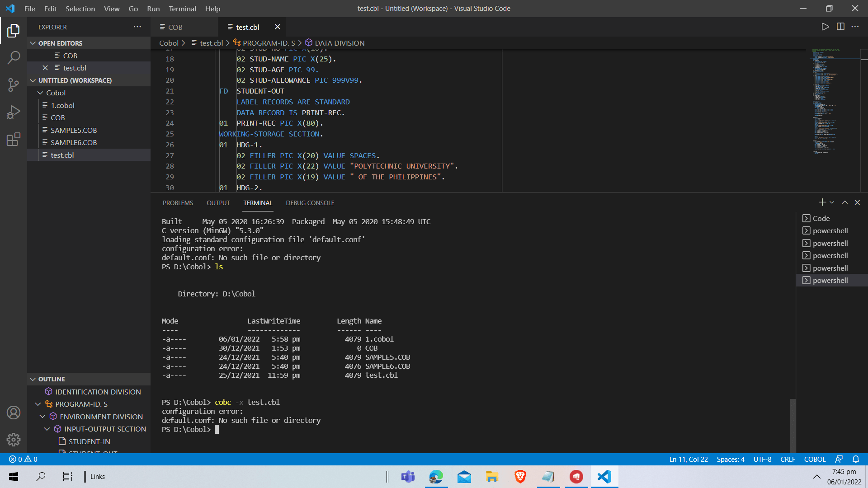868x488 pixels.
Task: Collapse the Open Editors section
Action: point(33,43)
